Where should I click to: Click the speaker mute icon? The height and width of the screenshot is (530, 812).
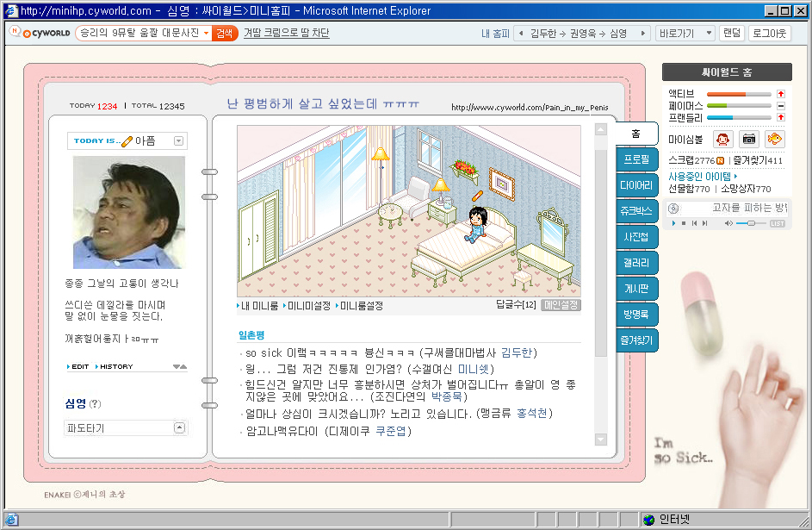click(x=728, y=223)
